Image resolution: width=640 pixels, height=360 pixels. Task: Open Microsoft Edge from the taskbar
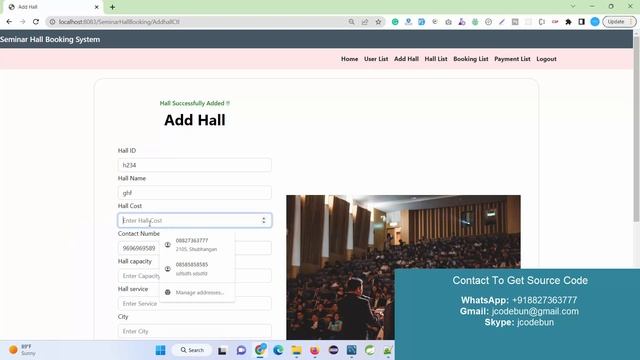tap(278, 350)
